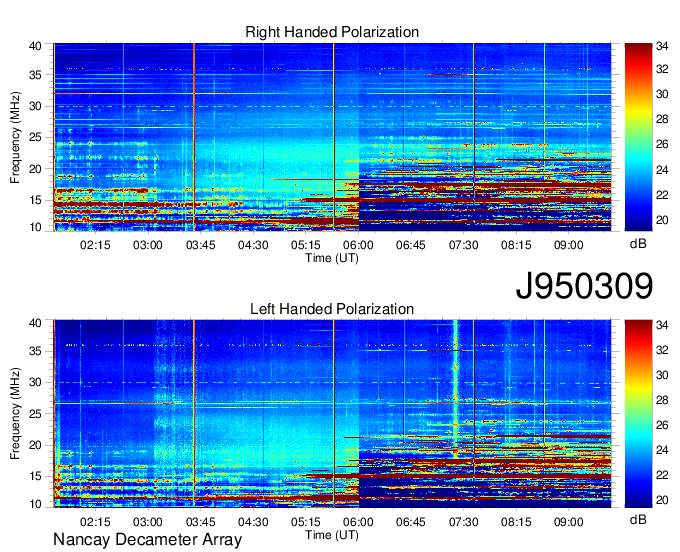
Task: Click the '22' value on Left Handed colorbar
Action: tap(662, 475)
